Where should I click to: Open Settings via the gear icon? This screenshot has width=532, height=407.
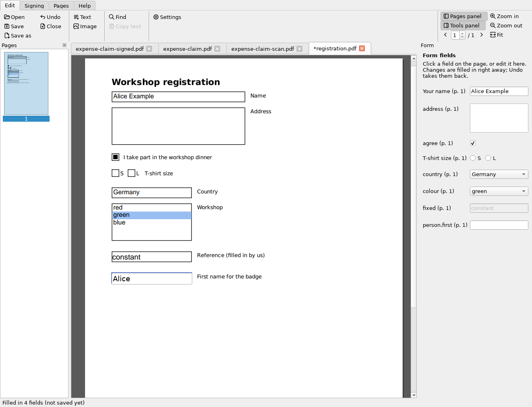[x=156, y=17]
